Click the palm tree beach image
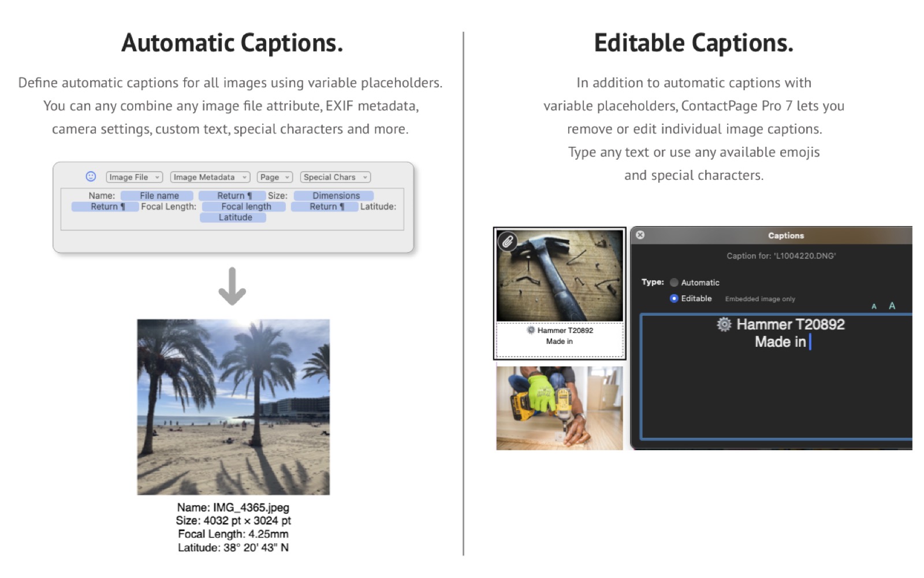 coord(233,407)
